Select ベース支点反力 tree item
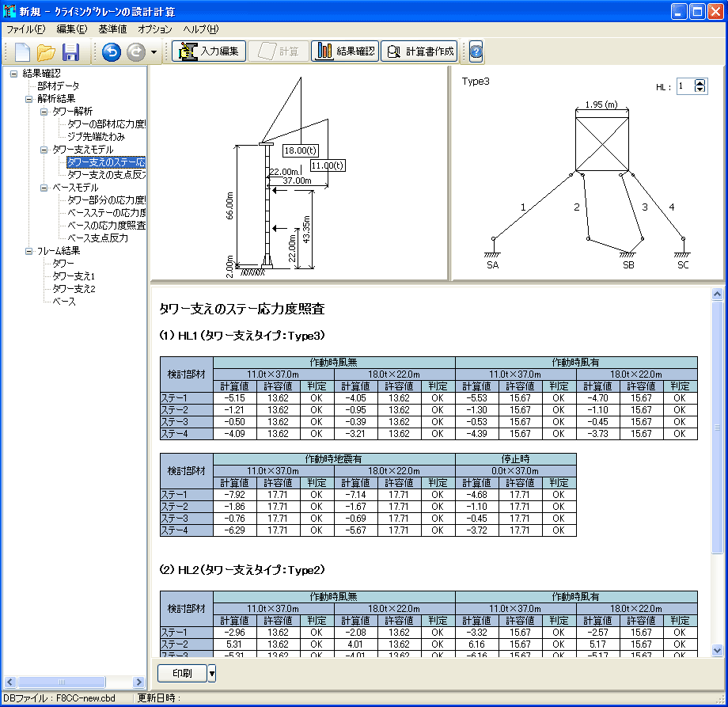The width and height of the screenshot is (728, 707). [x=97, y=238]
